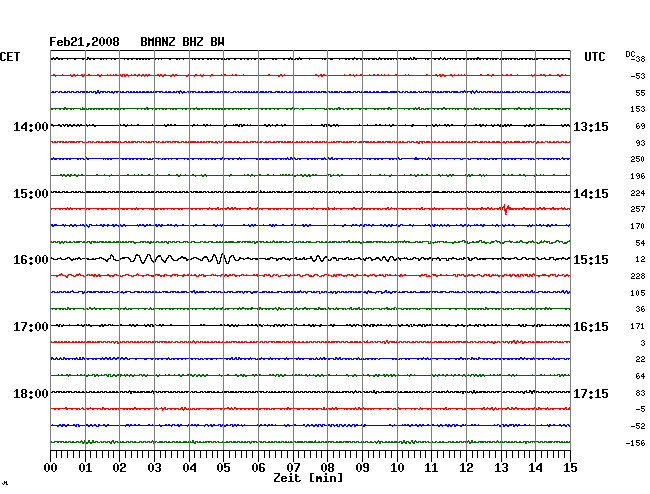Click the DC offset value "93"

tap(640, 143)
